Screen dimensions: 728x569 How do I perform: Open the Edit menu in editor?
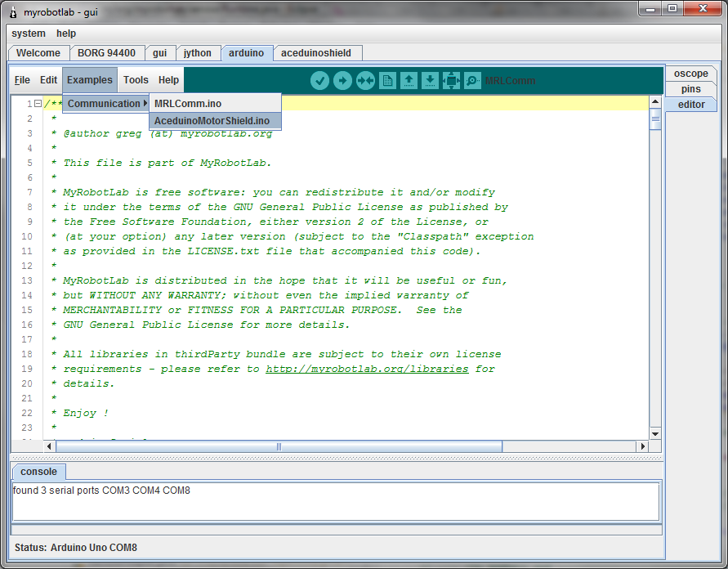tap(48, 80)
